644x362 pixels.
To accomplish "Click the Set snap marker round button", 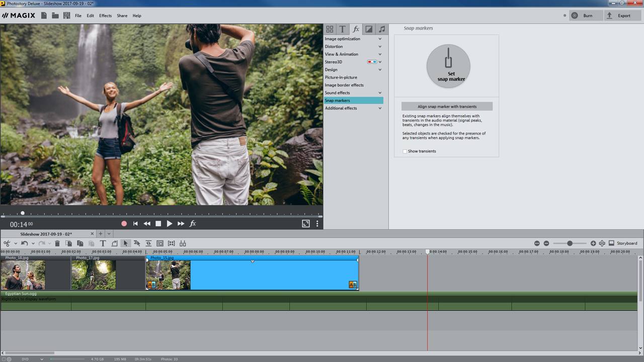I will (448, 66).
